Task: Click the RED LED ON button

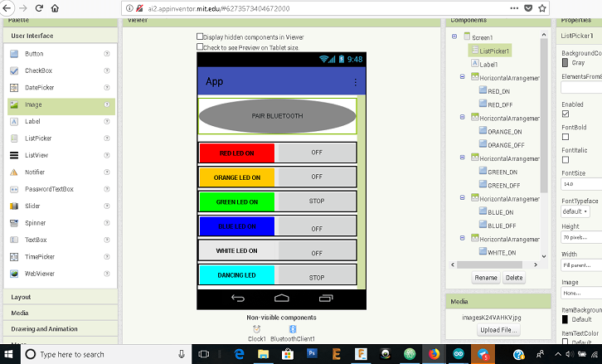Action: pyautogui.click(x=237, y=153)
